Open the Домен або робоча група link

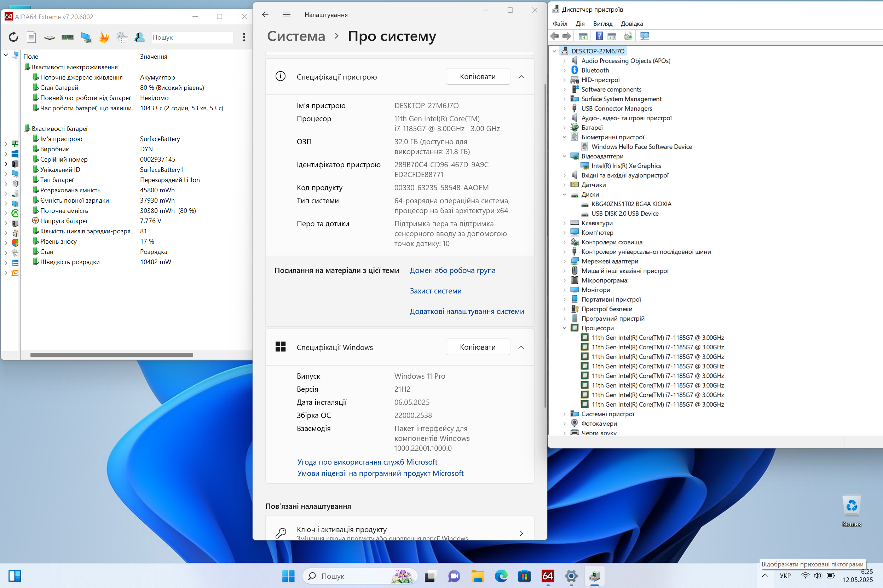[x=452, y=270]
